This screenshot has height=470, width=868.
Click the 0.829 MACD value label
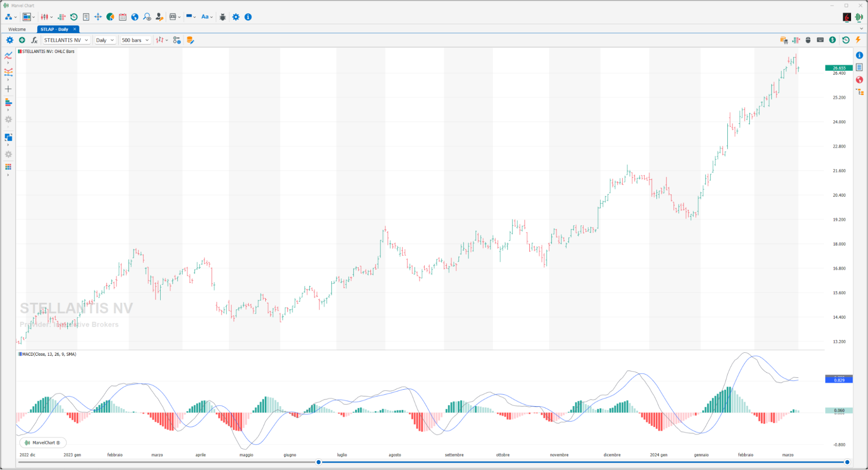coord(838,380)
